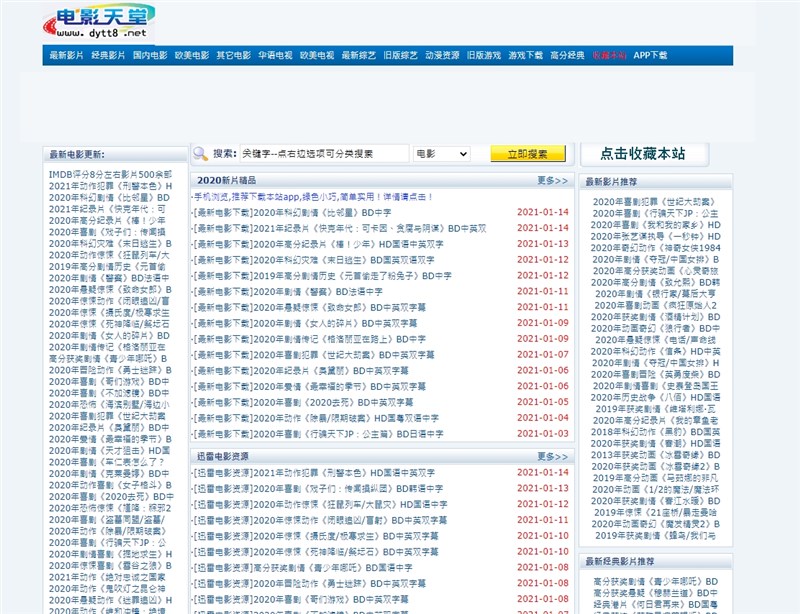Go to 旧版游戏 in the nav bar
The width and height of the screenshot is (800, 614).
[x=484, y=55]
